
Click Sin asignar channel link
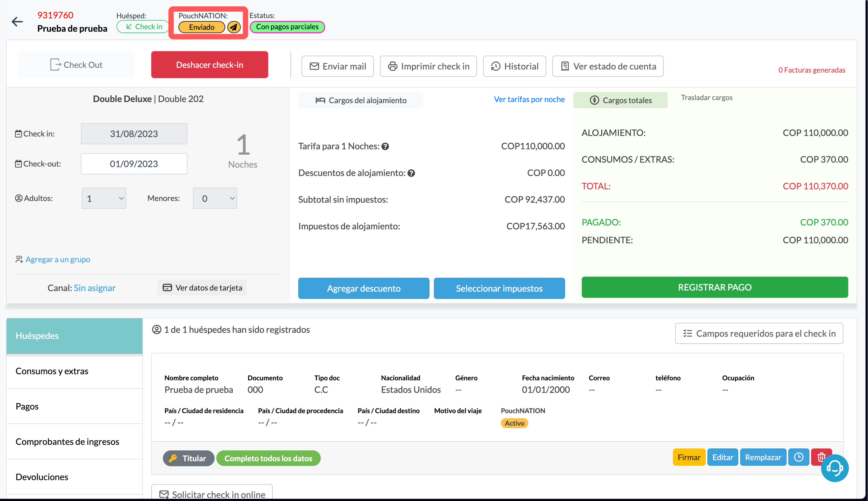click(x=94, y=288)
